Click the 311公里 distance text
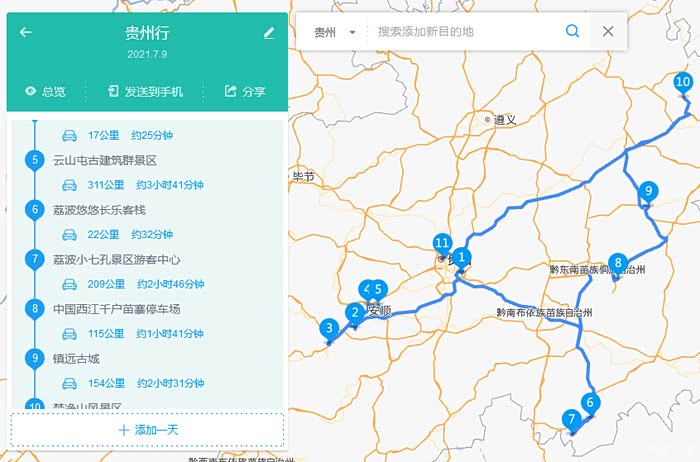 [x=106, y=185]
